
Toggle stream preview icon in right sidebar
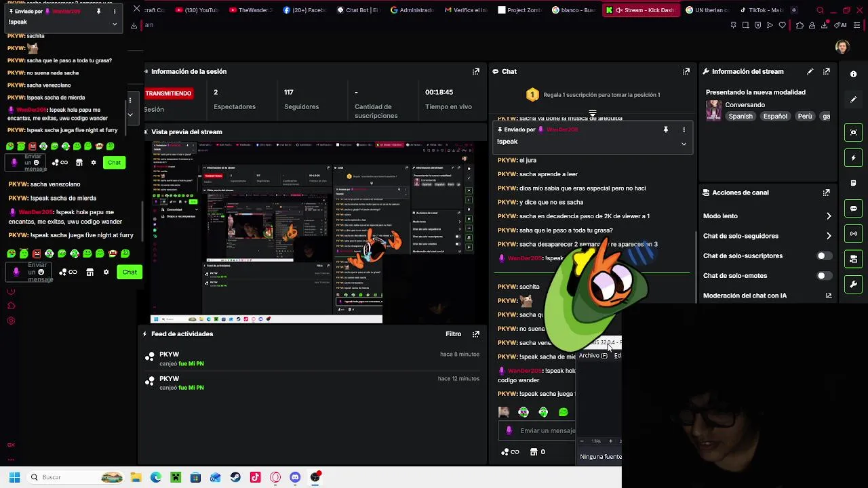854,132
